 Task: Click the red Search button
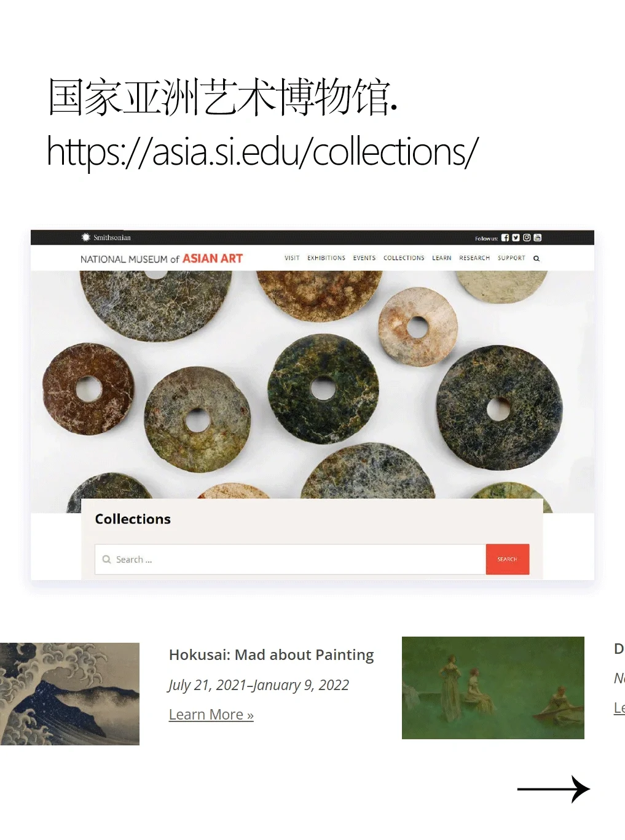coord(508,559)
